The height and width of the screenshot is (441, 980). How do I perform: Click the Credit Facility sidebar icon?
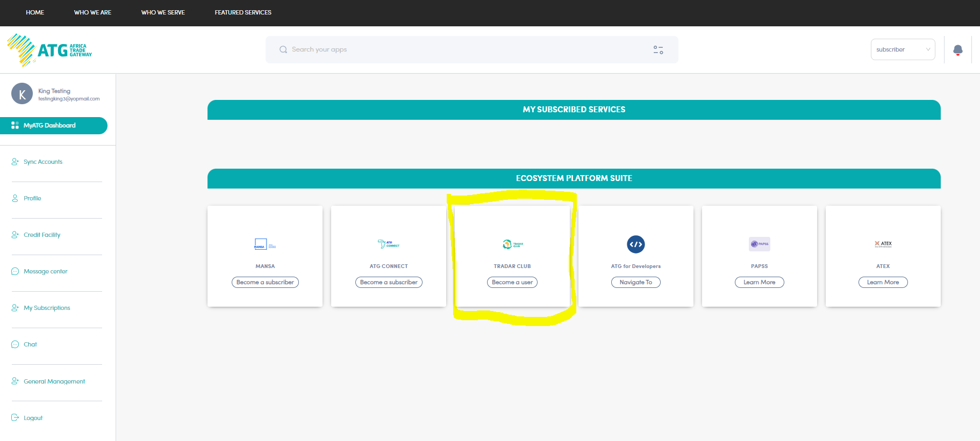pos(15,235)
